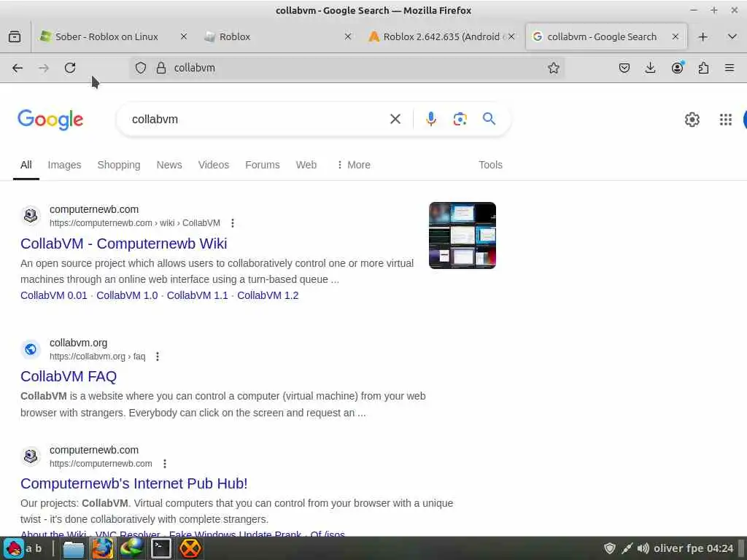Open a new tab with plus button
Viewport: 747px width, 560px height.
tap(703, 36)
